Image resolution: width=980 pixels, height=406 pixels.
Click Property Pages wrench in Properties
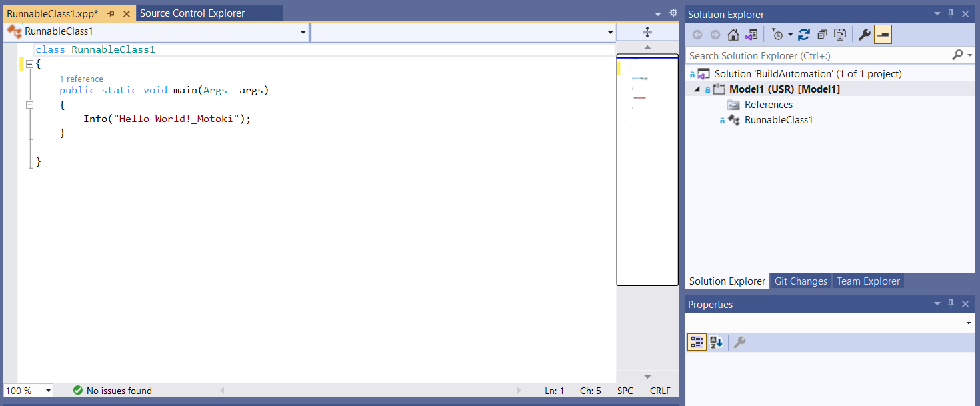tap(739, 343)
